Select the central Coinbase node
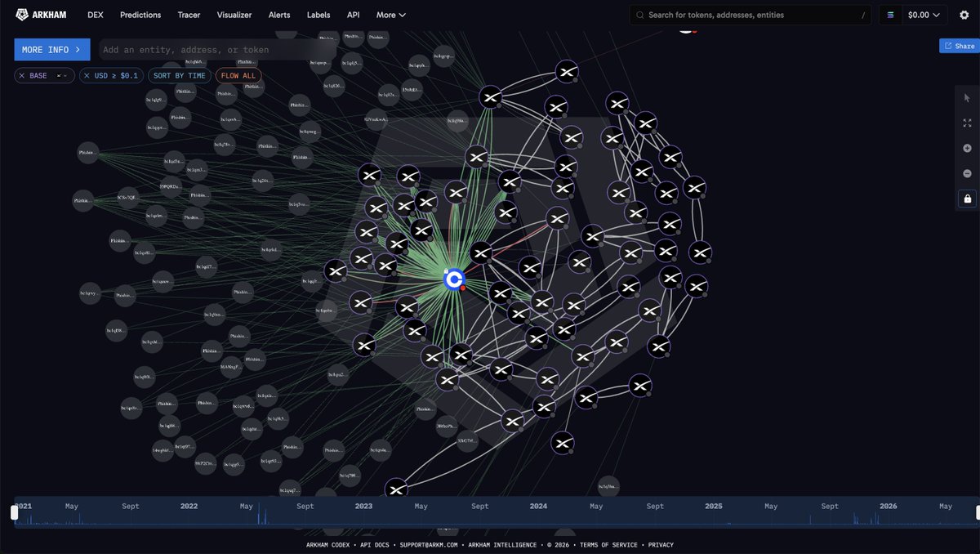The image size is (980, 554). click(454, 279)
